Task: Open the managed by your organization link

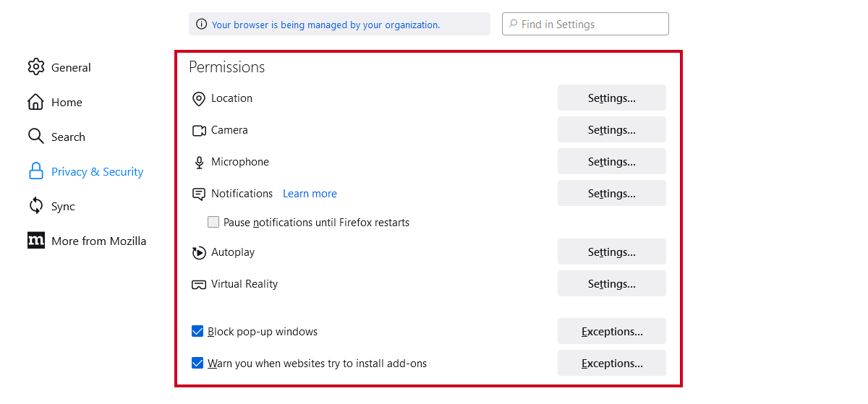Action: tap(325, 25)
